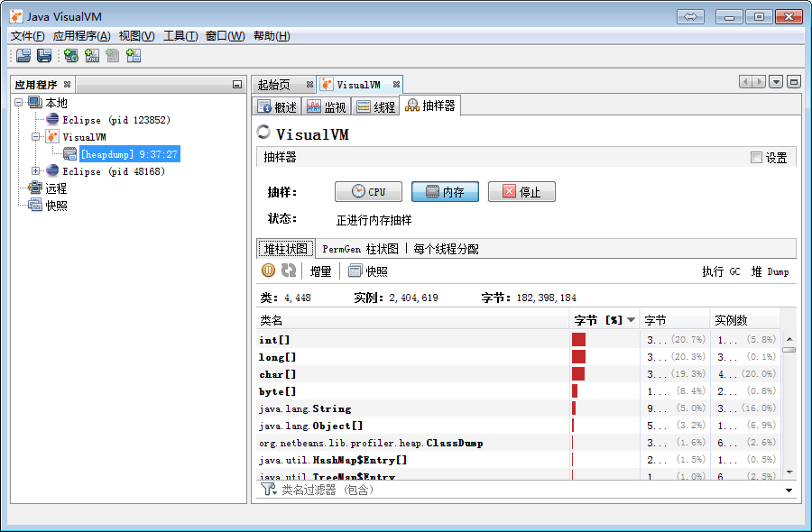Stop sampling with the 停止 button

point(521,191)
